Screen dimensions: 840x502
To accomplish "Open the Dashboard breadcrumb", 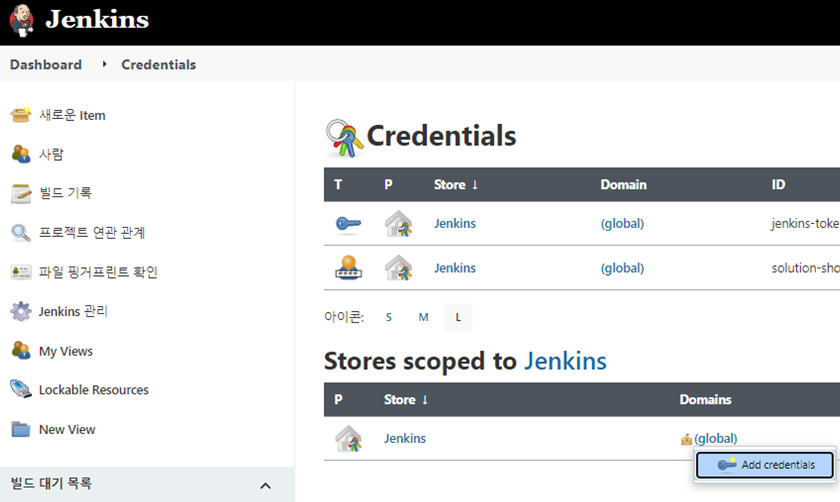I will tap(46, 64).
